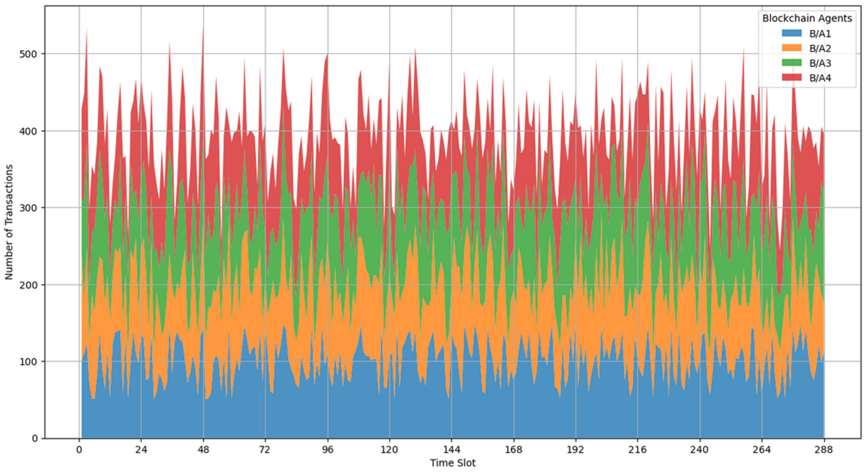
Task: Click the 72 tick on x-axis
Action: pos(265,450)
